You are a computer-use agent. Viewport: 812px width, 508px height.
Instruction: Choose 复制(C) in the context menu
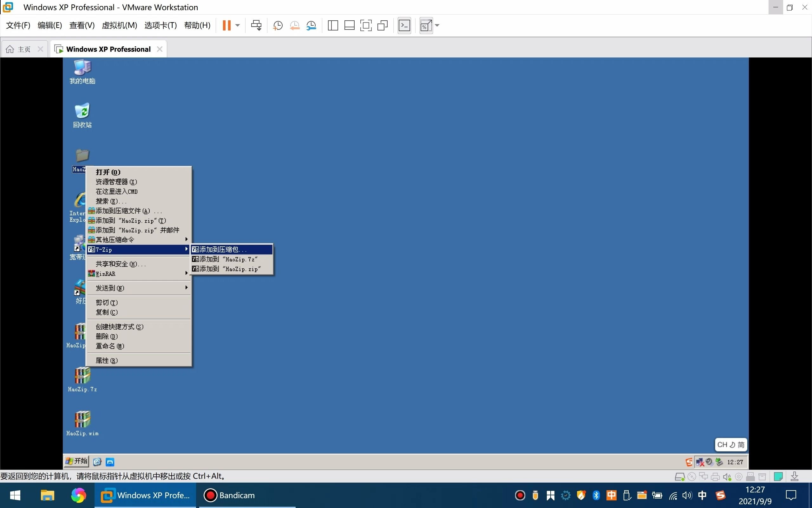(139, 312)
